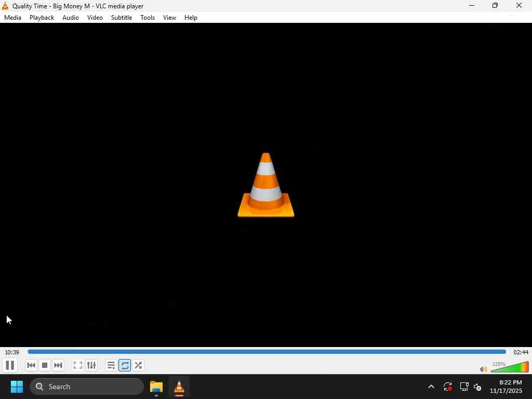
Task: Toggle fullscreen video mode
Action: point(78,365)
